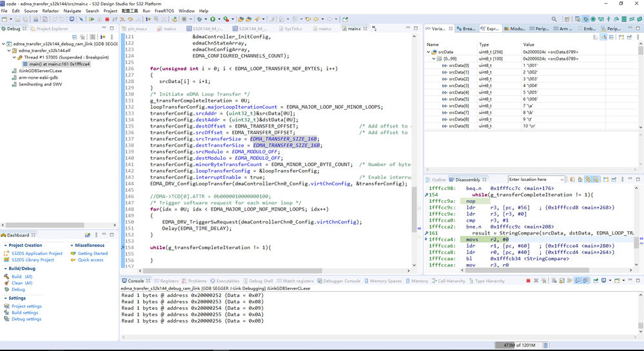Viewport: 644px width, 351px height.
Task: Click the Skip All Breakpoints toolbar icon
Action: coord(81,19)
